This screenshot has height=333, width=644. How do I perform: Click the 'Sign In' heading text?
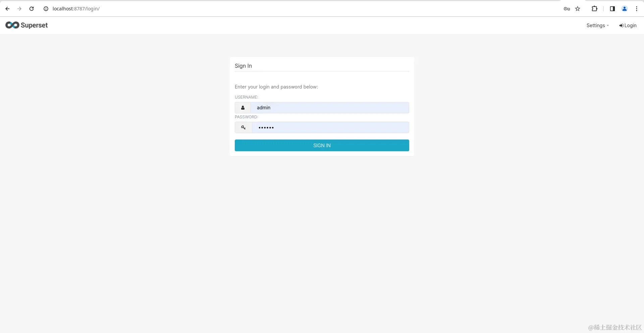point(243,66)
